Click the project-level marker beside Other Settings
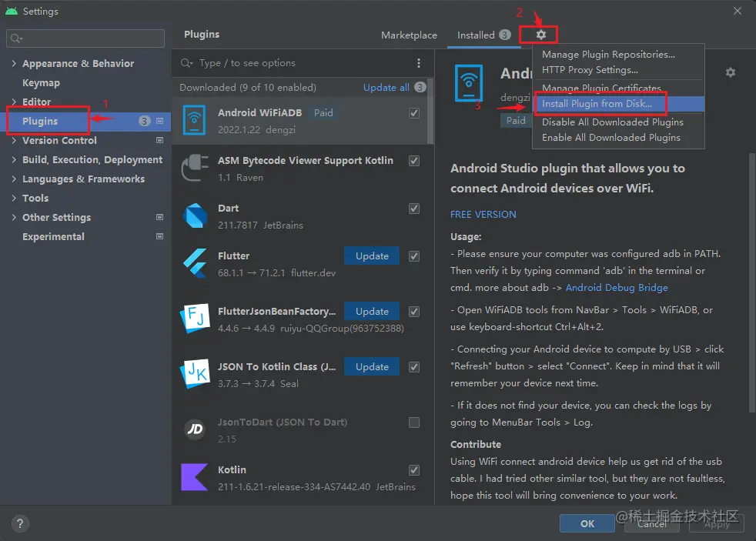756x541 pixels. coord(159,217)
